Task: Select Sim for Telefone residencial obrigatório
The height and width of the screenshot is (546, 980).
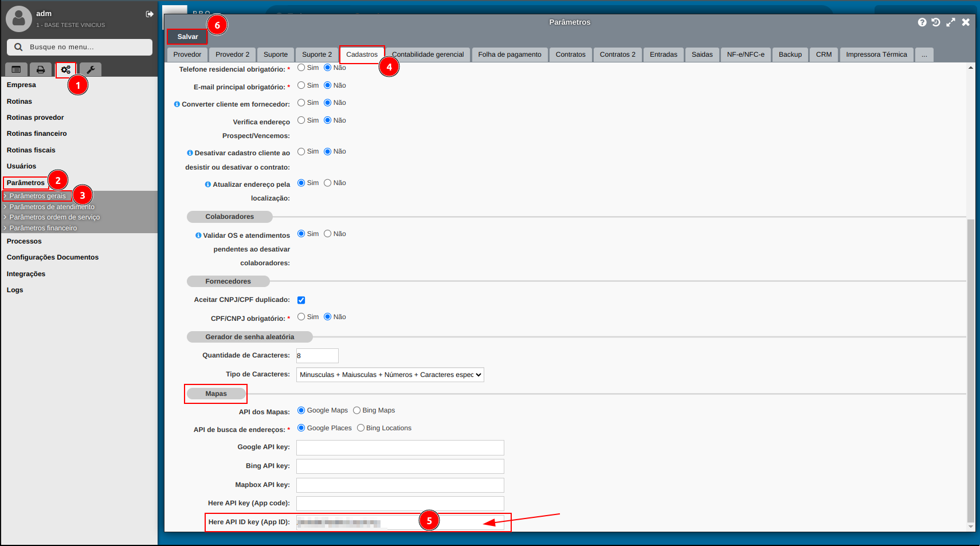Action: click(x=301, y=68)
